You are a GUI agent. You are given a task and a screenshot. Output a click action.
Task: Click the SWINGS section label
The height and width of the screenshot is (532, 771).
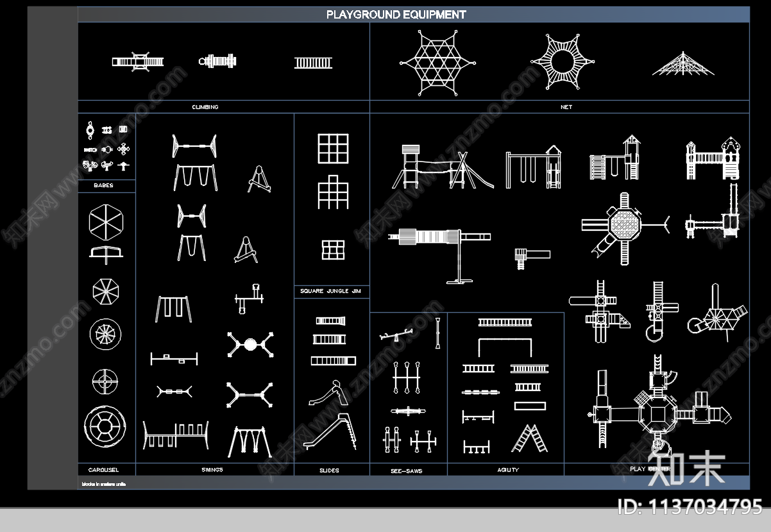pos(212,470)
